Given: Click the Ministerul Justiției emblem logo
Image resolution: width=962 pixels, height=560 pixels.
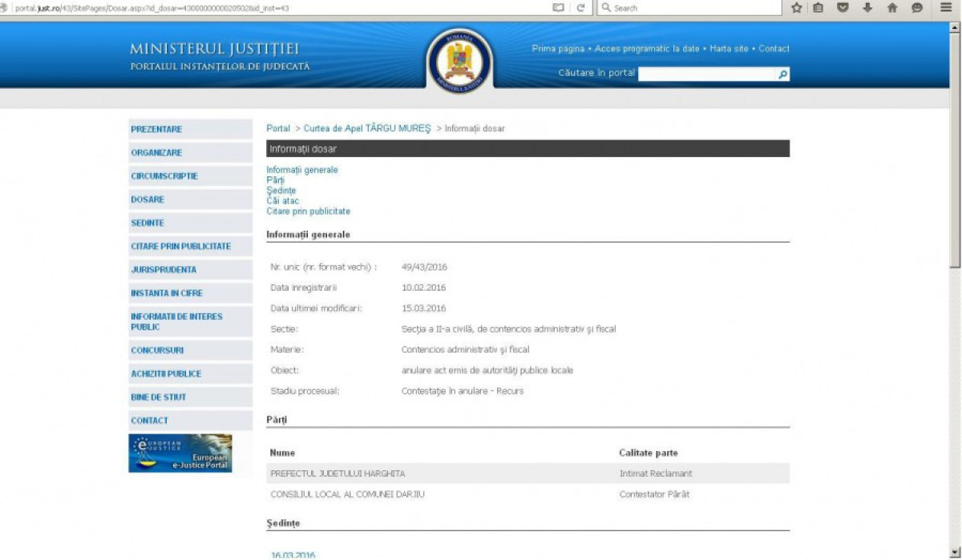Looking at the screenshot, I should coord(459,61).
